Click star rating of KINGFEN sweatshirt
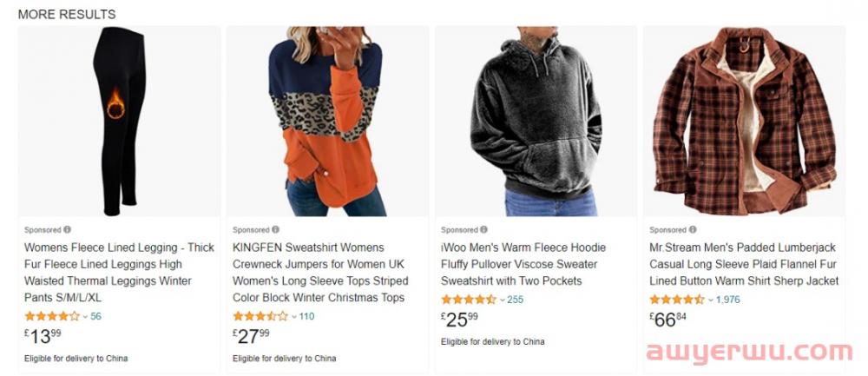 pyautogui.click(x=260, y=316)
